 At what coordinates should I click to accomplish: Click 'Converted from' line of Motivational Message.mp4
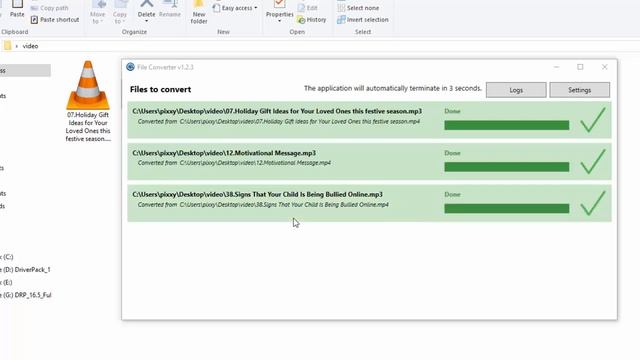[x=234, y=163]
